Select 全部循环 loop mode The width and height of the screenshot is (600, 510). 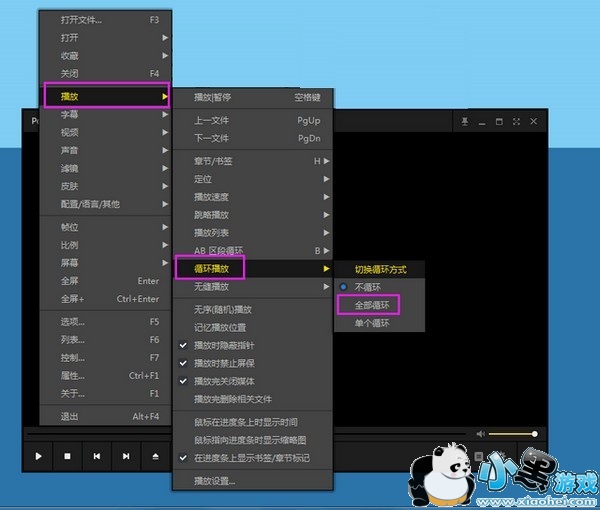point(366,304)
